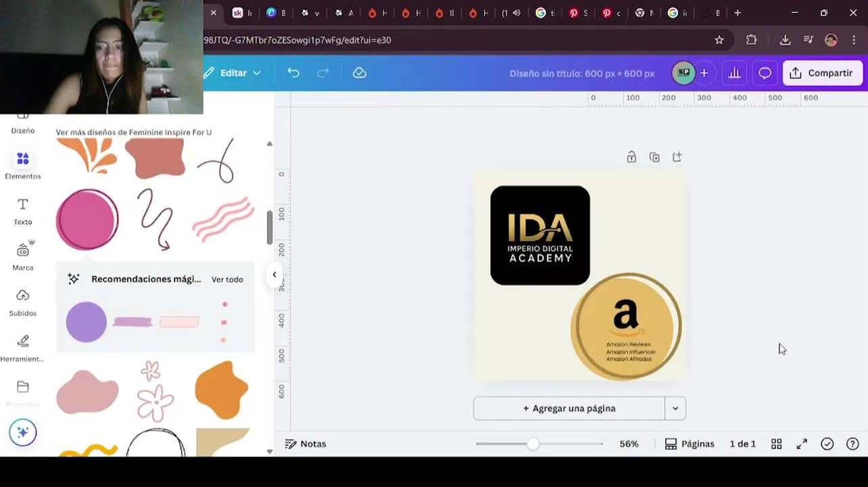Open the comments speech bubble

[x=765, y=73]
